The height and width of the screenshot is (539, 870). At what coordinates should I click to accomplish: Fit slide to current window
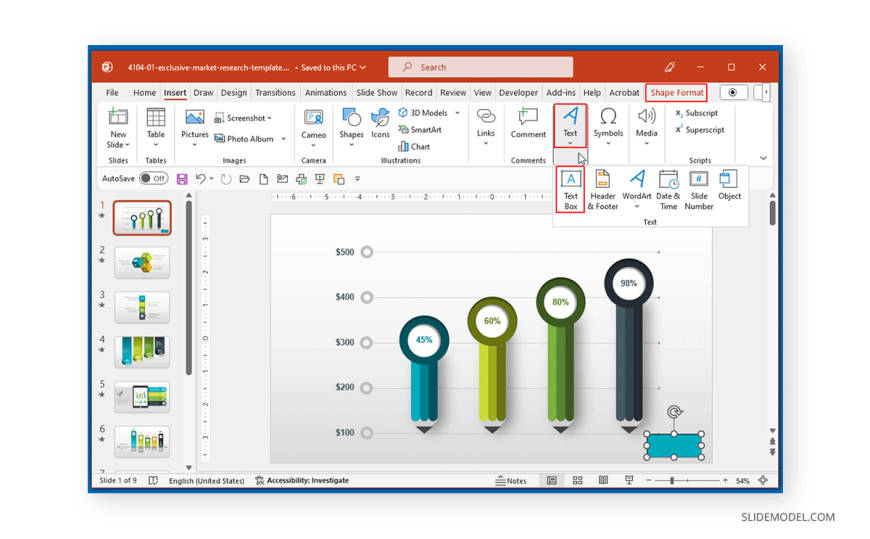(x=763, y=480)
